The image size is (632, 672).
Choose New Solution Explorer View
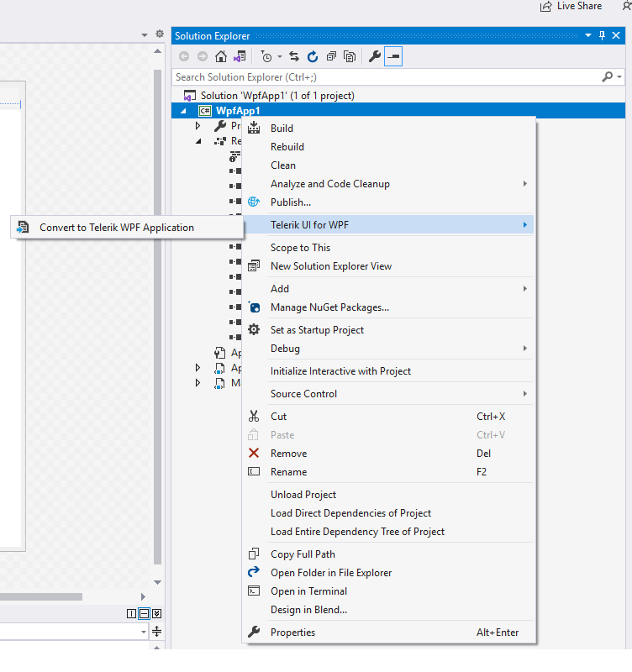pos(387,265)
